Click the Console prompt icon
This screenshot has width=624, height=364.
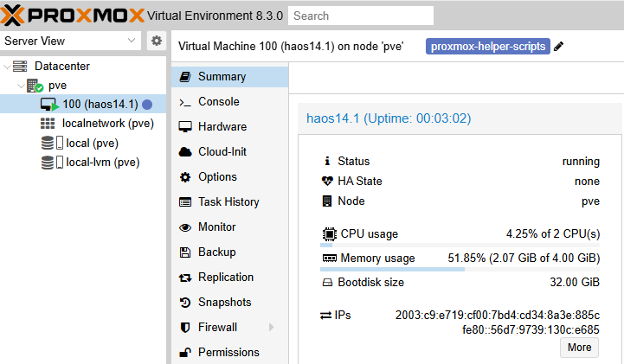(x=185, y=103)
